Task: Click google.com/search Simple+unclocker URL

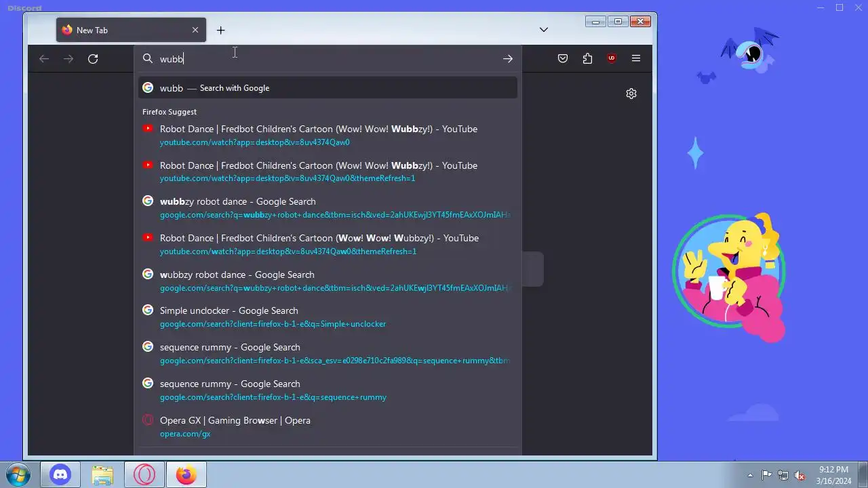Action: coord(273,324)
